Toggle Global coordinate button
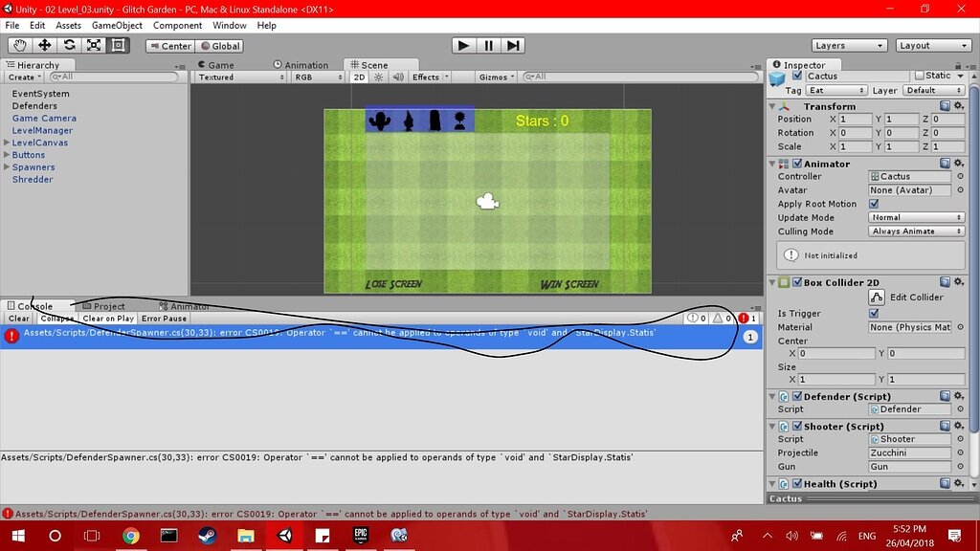This screenshot has height=551, width=980. (220, 46)
